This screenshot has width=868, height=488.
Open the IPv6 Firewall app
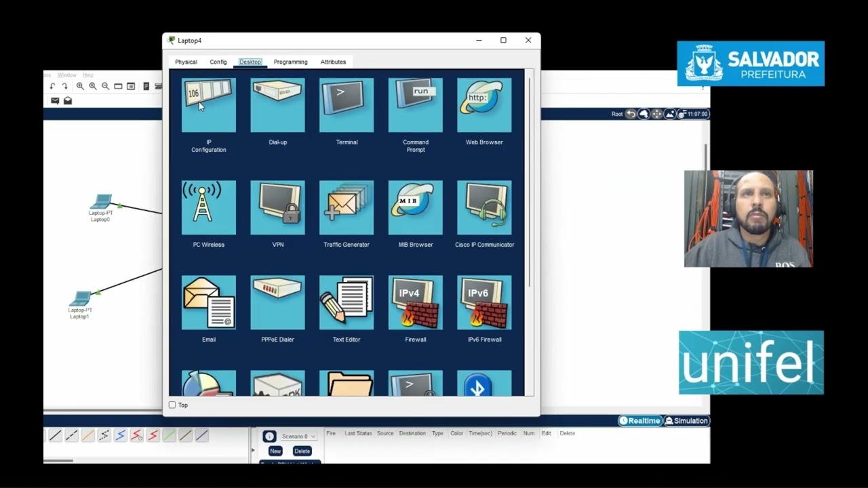click(x=484, y=302)
